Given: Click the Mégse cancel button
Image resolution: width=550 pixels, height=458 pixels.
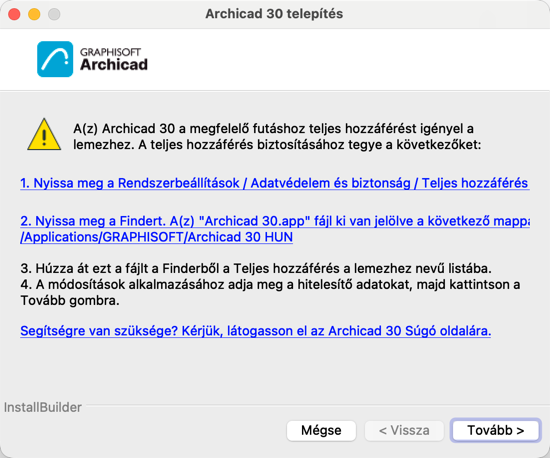Looking at the screenshot, I should [x=321, y=430].
